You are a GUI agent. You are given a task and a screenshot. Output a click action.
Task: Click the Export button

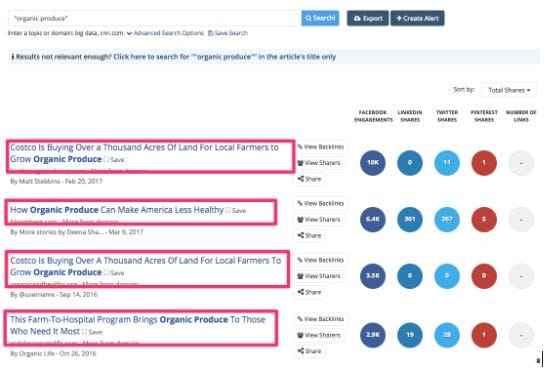tap(368, 18)
